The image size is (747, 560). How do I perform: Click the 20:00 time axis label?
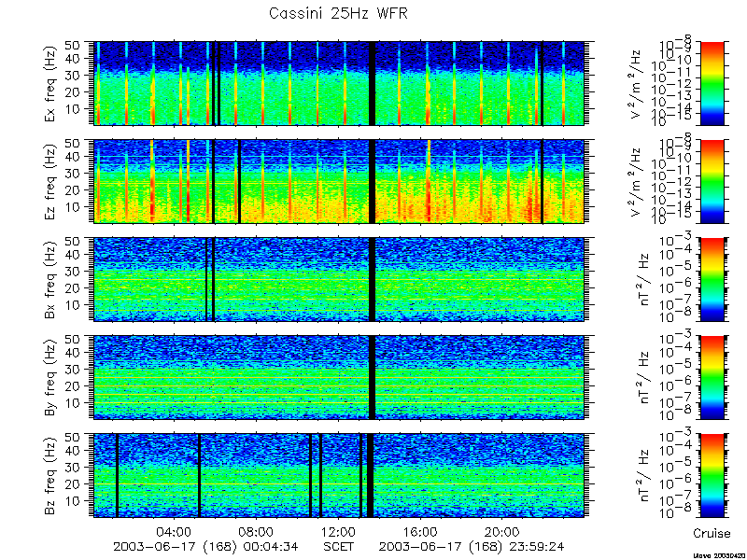(501, 531)
